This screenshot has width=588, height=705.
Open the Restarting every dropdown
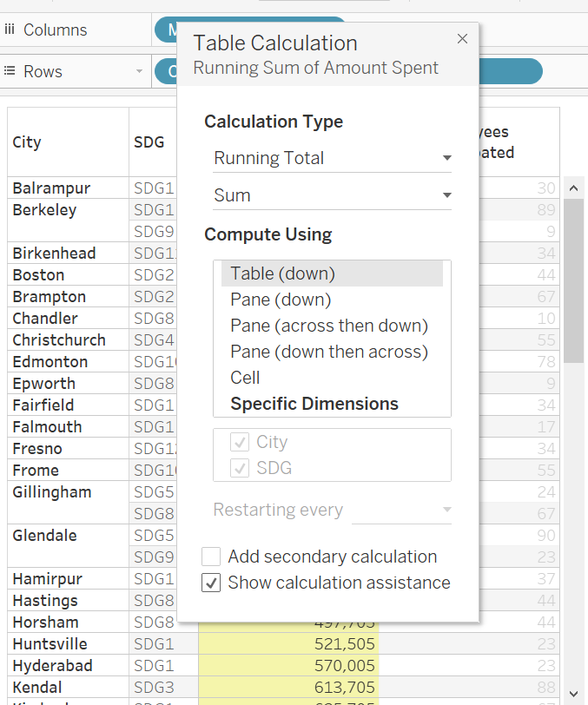point(401,510)
